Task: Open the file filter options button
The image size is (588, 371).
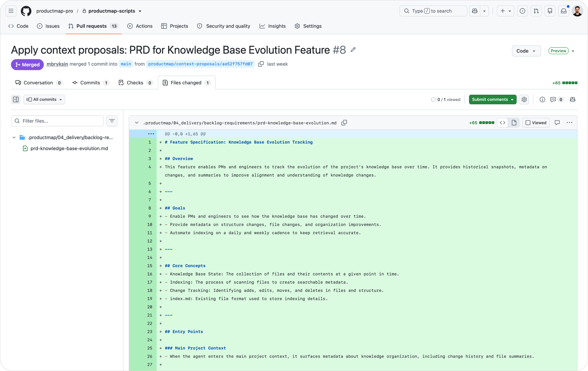Action: 112,121
